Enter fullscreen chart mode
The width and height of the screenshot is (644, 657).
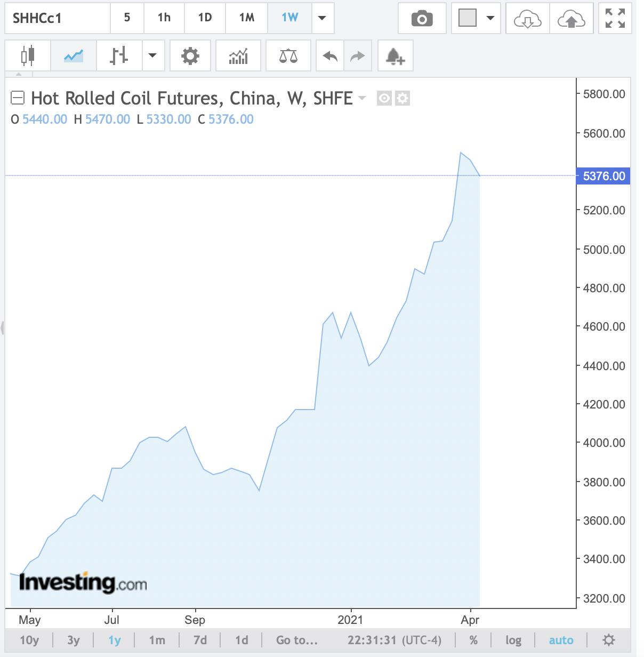click(615, 19)
